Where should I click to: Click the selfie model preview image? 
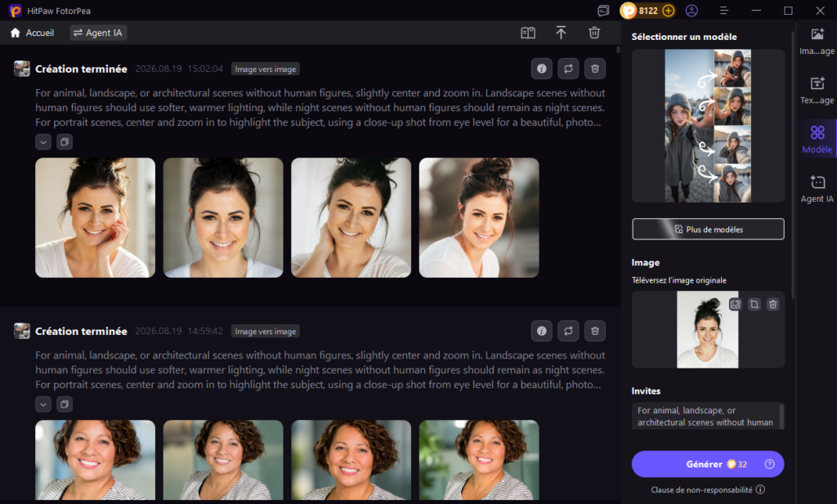point(708,126)
